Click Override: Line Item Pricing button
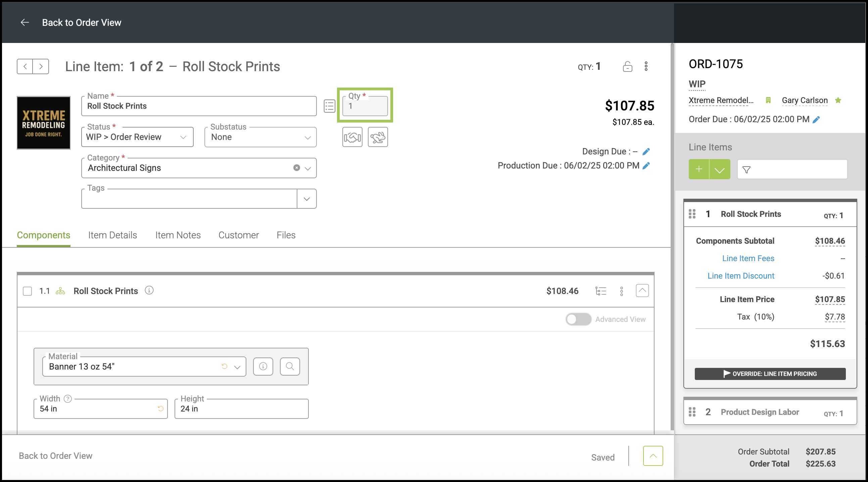Viewport: 868px width, 482px height. point(770,374)
